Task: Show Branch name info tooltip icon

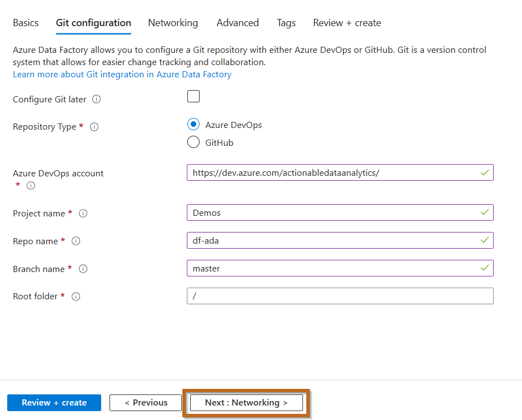Action: 83,269
